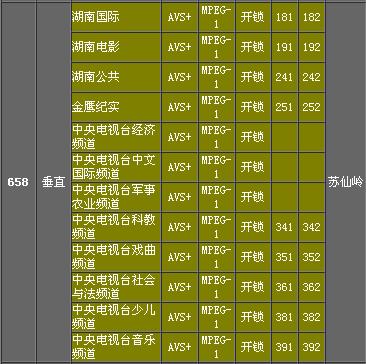Click value 242 in 湖南公共 row
This screenshot has height=364, width=366.
(x=311, y=77)
